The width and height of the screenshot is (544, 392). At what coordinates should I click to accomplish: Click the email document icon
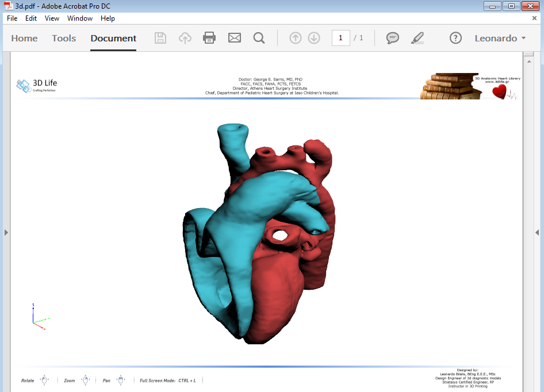click(233, 37)
